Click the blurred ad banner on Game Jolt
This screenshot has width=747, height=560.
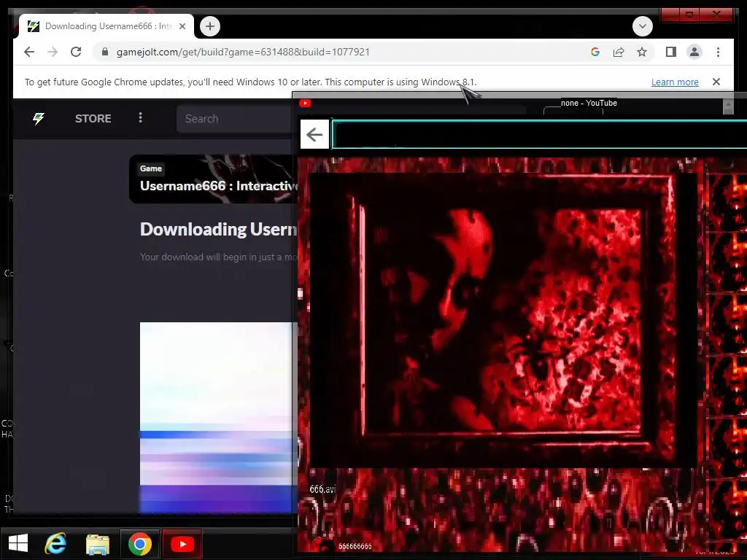pyautogui.click(x=218, y=417)
